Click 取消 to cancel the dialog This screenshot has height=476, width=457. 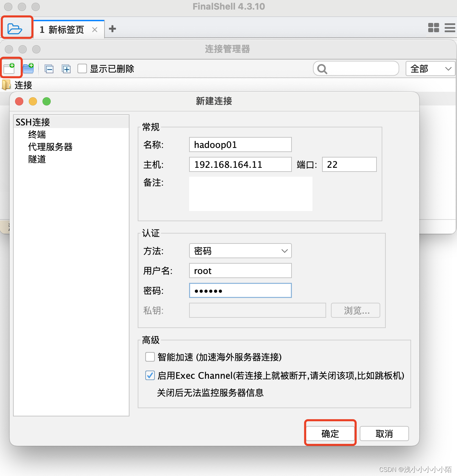click(384, 434)
